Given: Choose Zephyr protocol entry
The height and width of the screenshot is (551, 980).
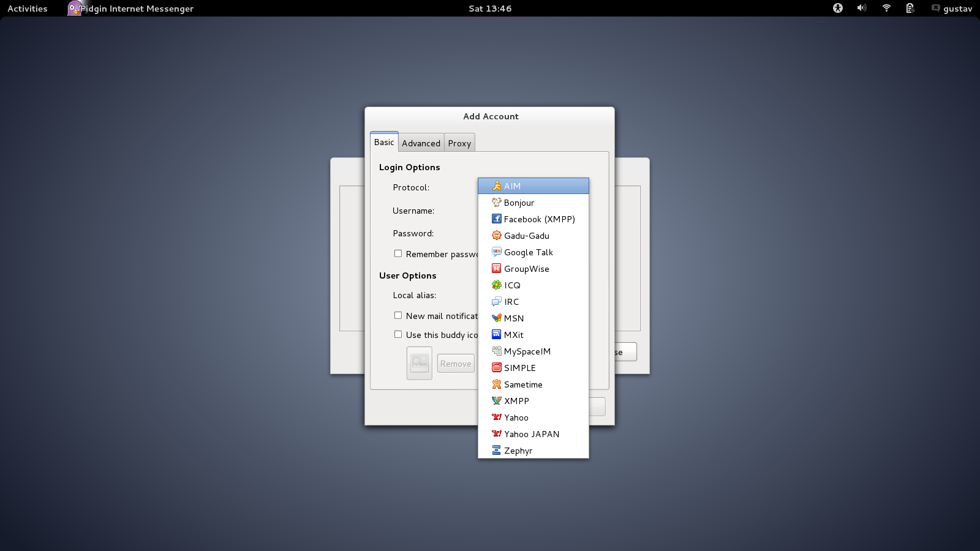Looking at the screenshot, I should coord(533,450).
